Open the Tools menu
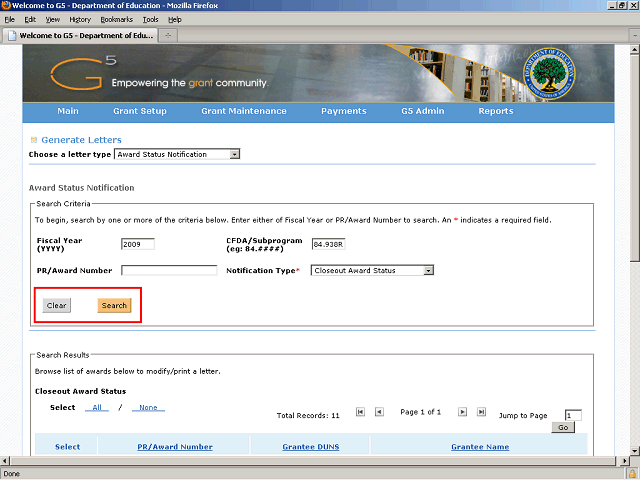Screen dimensions: 640x480 point(150,20)
